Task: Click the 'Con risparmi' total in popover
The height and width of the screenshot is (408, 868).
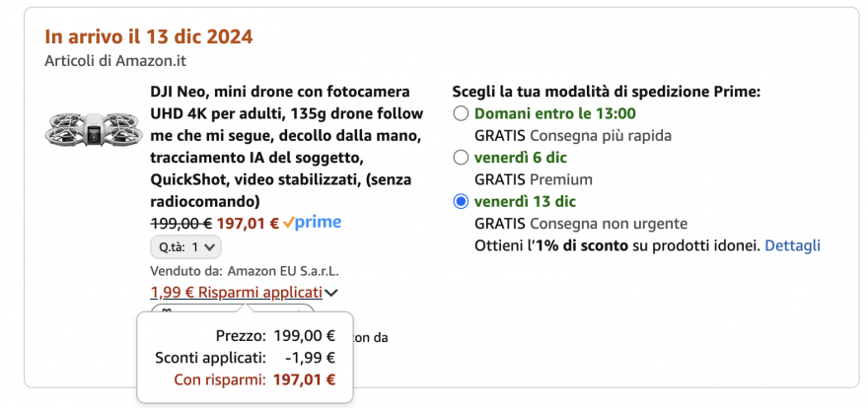Action: pos(254,379)
